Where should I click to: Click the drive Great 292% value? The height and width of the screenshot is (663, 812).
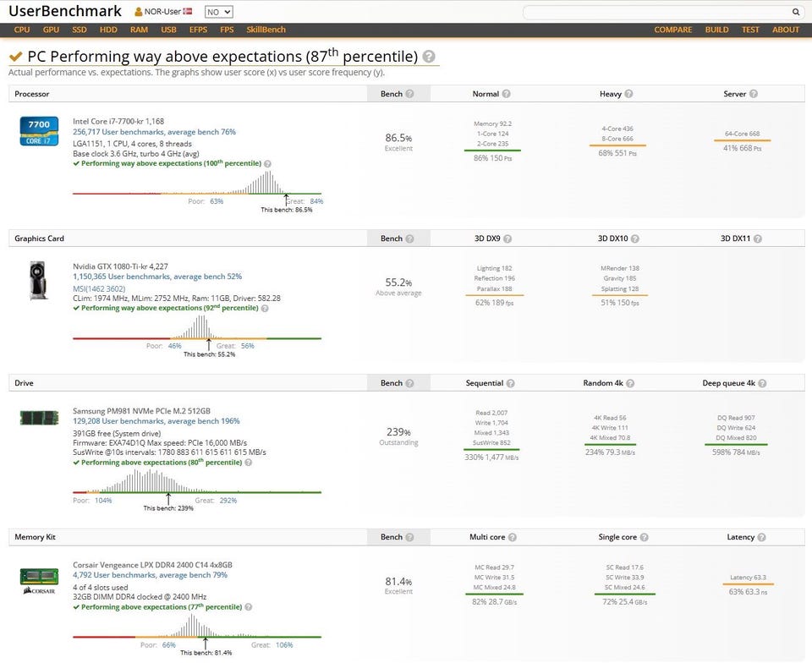(x=228, y=500)
